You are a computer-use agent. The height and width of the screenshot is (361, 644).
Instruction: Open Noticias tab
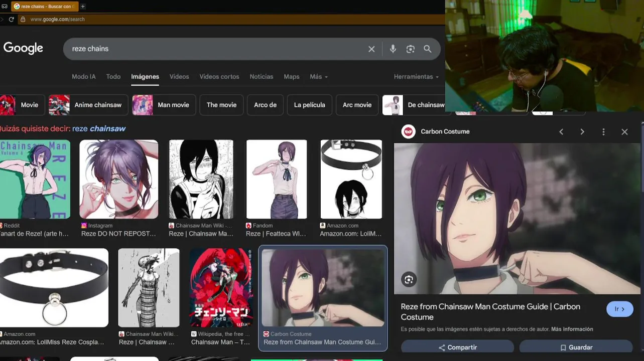[262, 77]
